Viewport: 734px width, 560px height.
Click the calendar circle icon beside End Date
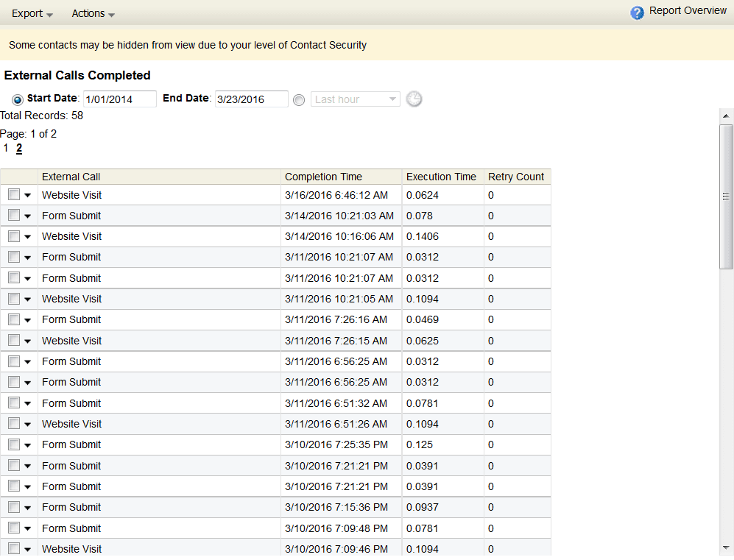coord(299,99)
